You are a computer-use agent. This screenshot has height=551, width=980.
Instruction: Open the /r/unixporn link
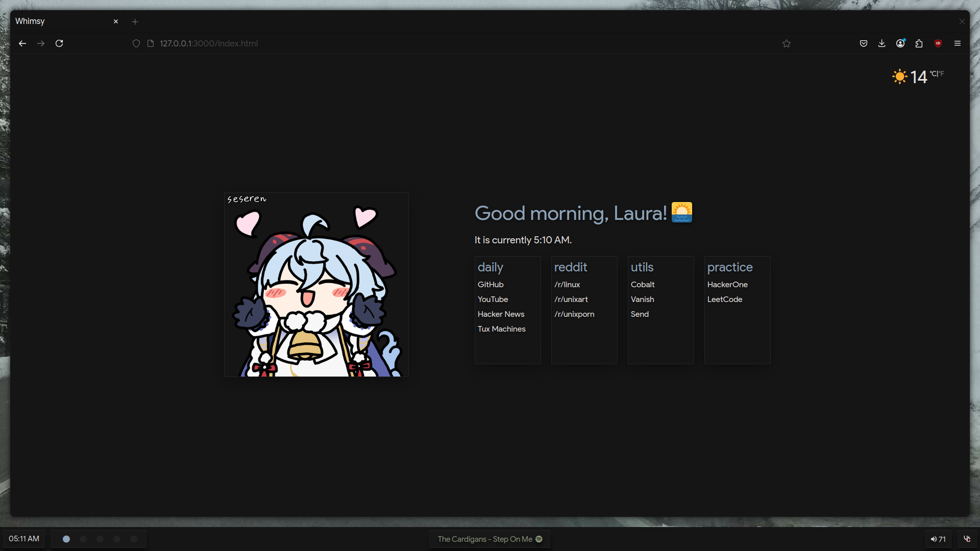[x=574, y=314]
